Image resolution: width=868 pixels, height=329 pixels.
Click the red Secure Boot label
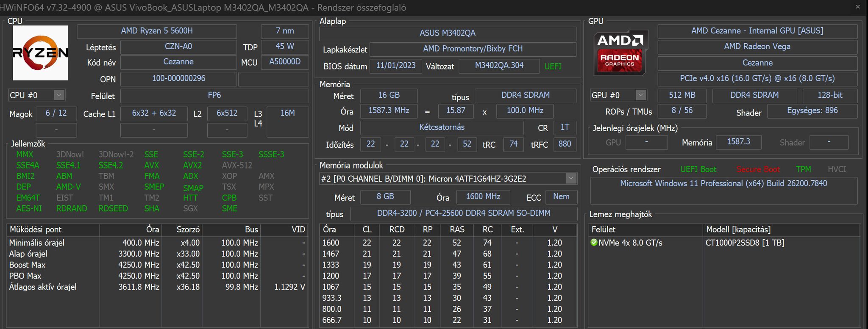[758, 169]
